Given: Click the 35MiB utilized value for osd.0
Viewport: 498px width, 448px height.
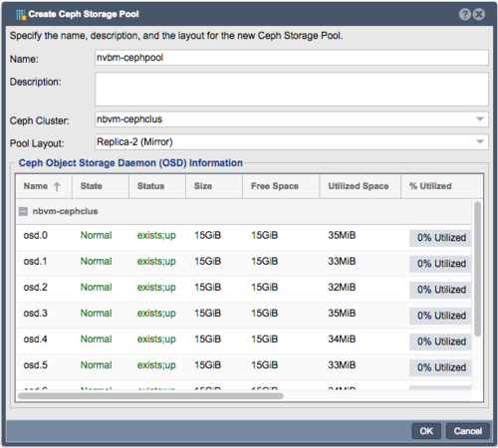Looking at the screenshot, I should click(342, 236).
